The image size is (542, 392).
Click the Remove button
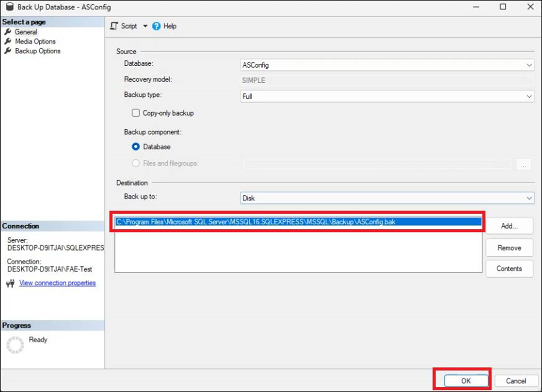509,248
